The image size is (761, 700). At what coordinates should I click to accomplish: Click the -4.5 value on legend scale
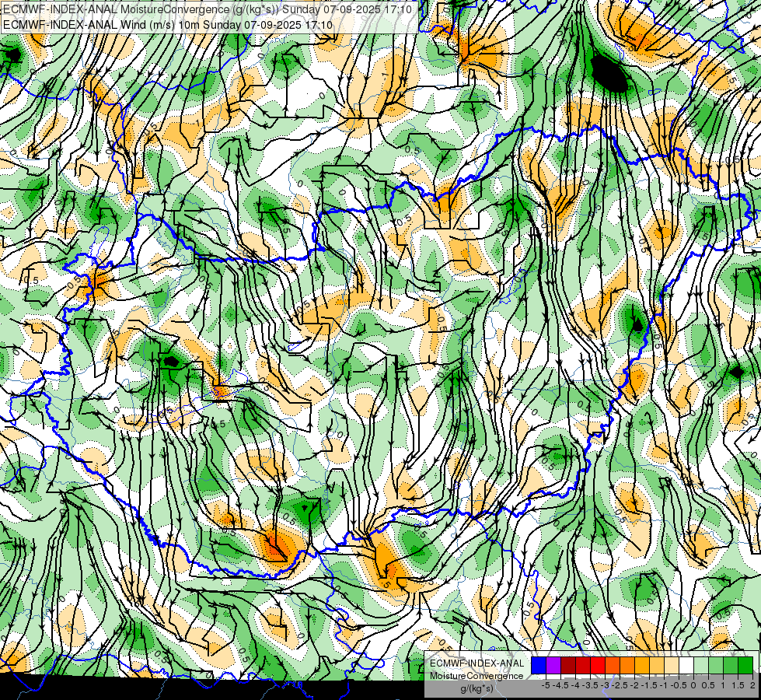[x=560, y=685]
